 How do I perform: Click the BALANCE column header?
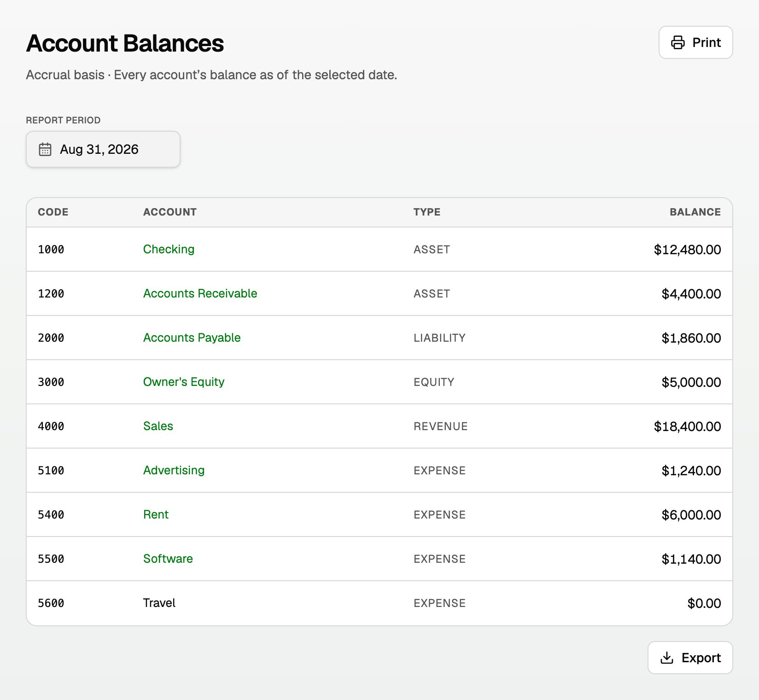(x=695, y=212)
